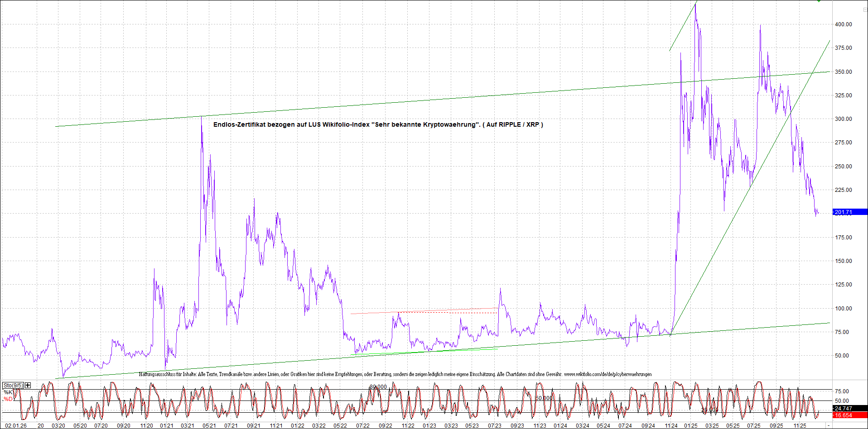The image size is (868, 429).
Task: Click the small minus box at top-right corner
Action: [x=864, y=10]
